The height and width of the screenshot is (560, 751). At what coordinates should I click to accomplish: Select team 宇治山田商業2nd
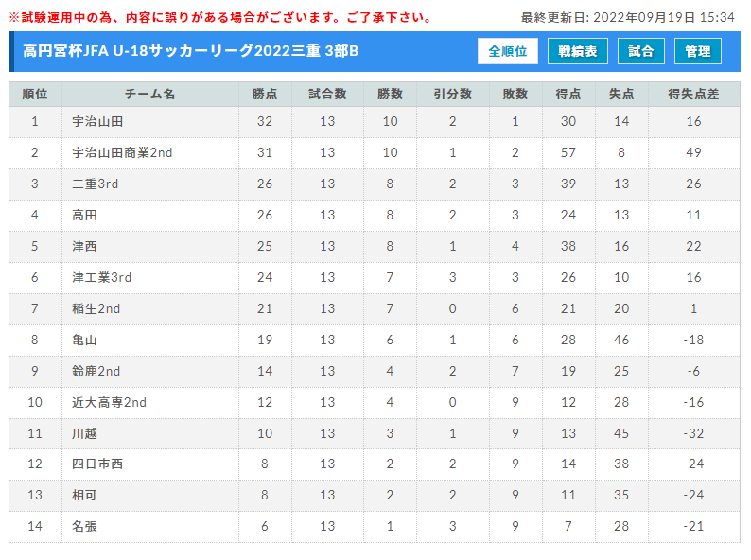tap(122, 153)
